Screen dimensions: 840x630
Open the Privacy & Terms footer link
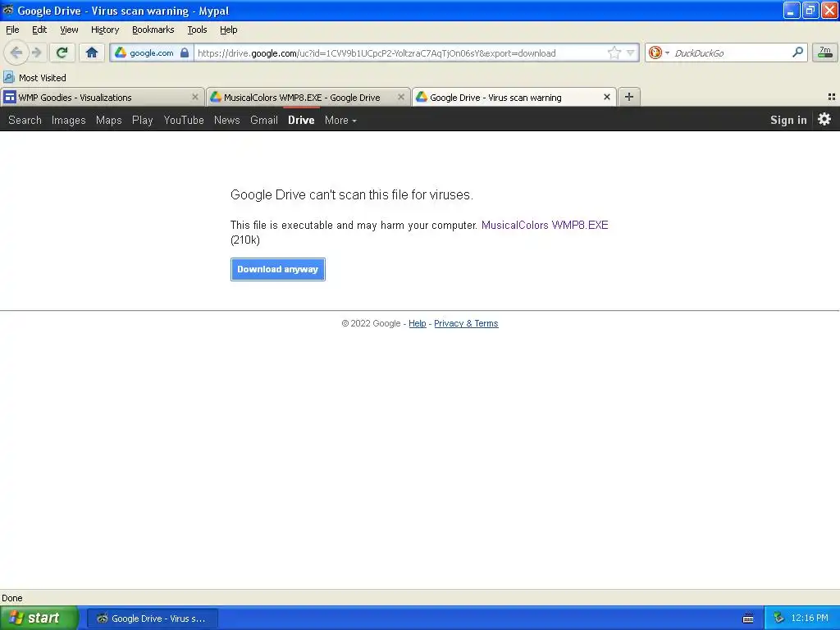click(466, 323)
